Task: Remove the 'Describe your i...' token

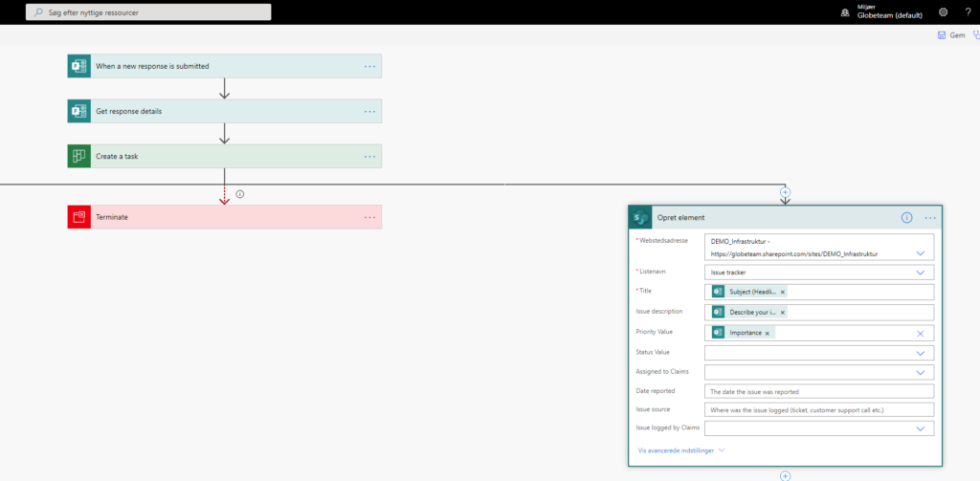Action: click(x=783, y=313)
